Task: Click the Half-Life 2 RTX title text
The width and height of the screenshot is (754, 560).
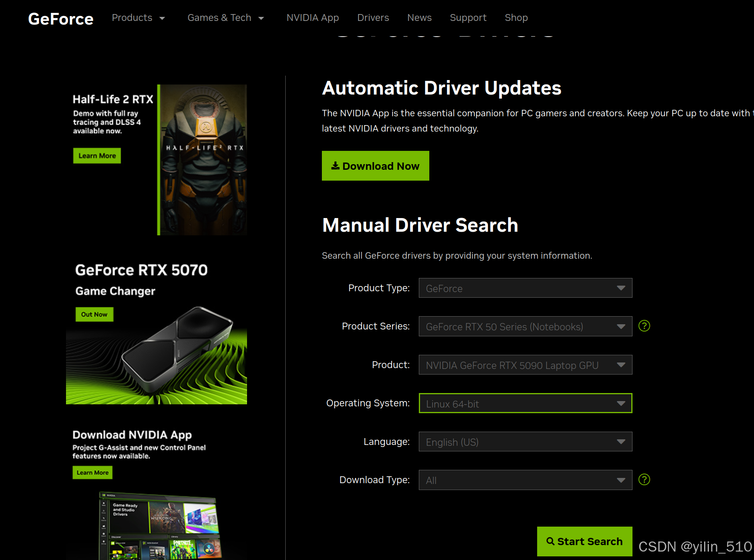Action: [x=113, y=99]
